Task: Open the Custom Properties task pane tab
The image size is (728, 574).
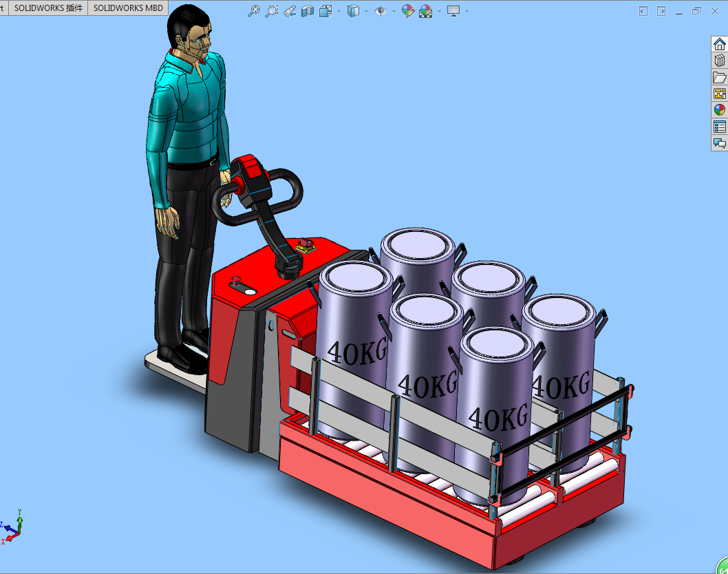Action: pos(720,127)
